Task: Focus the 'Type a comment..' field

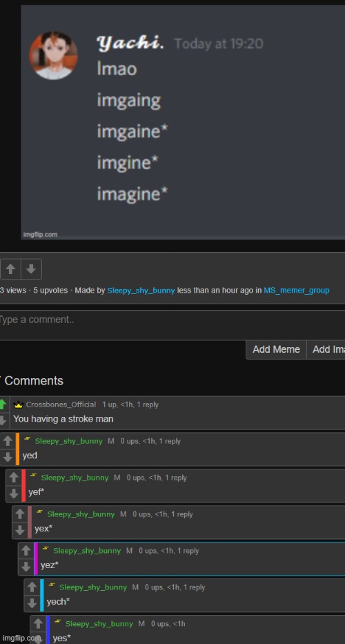Action: (x=172, y=325)
